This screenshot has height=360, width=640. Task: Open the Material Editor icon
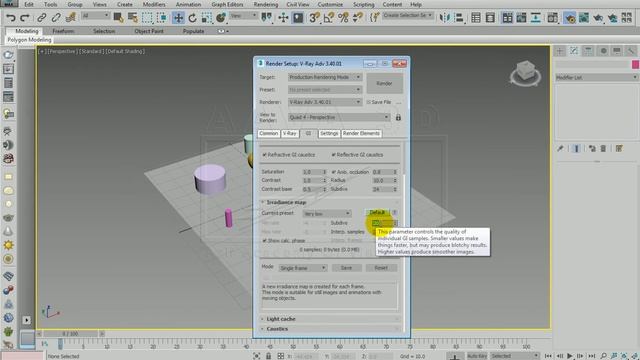(552, 18)
